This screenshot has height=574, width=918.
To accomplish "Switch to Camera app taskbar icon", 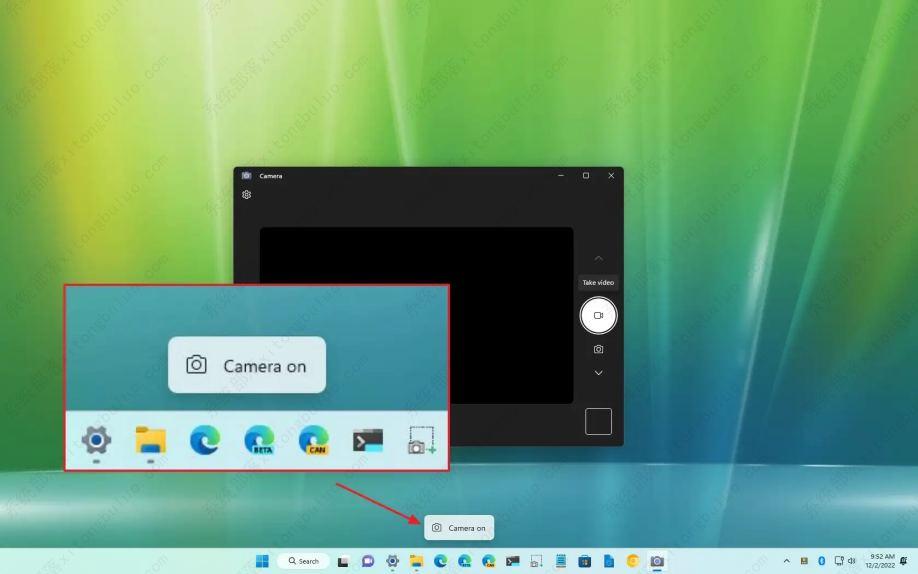I will point(657,561).
